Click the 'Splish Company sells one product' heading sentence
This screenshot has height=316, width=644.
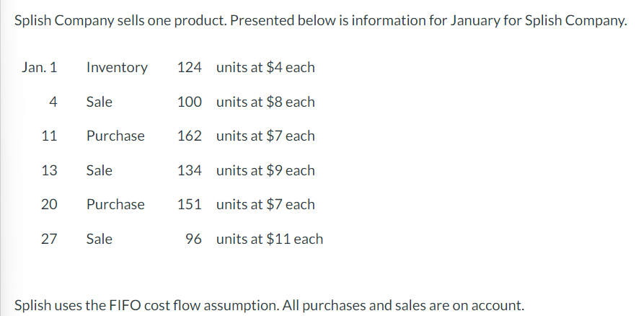(321, 21)
